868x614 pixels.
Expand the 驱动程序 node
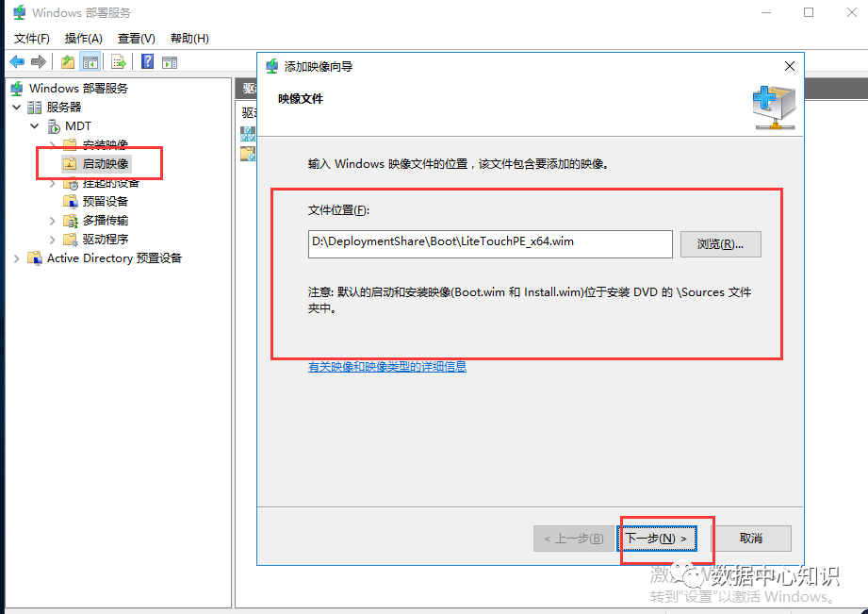52,240
